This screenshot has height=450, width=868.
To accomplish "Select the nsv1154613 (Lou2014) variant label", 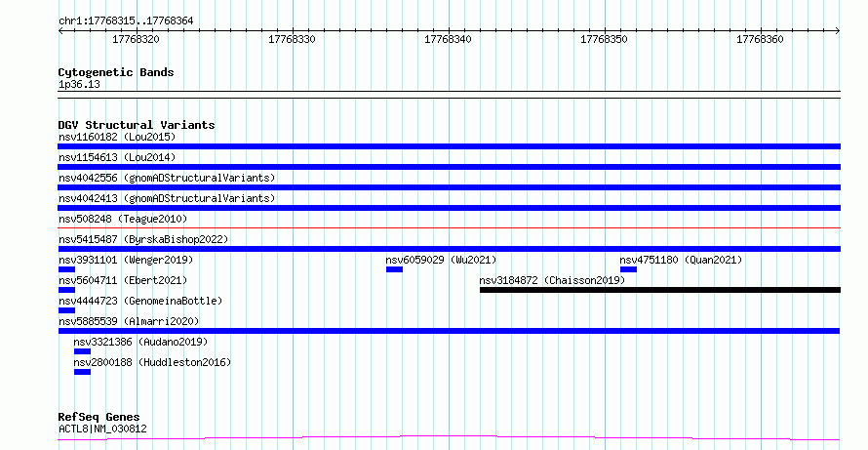I will pos(117,157).
